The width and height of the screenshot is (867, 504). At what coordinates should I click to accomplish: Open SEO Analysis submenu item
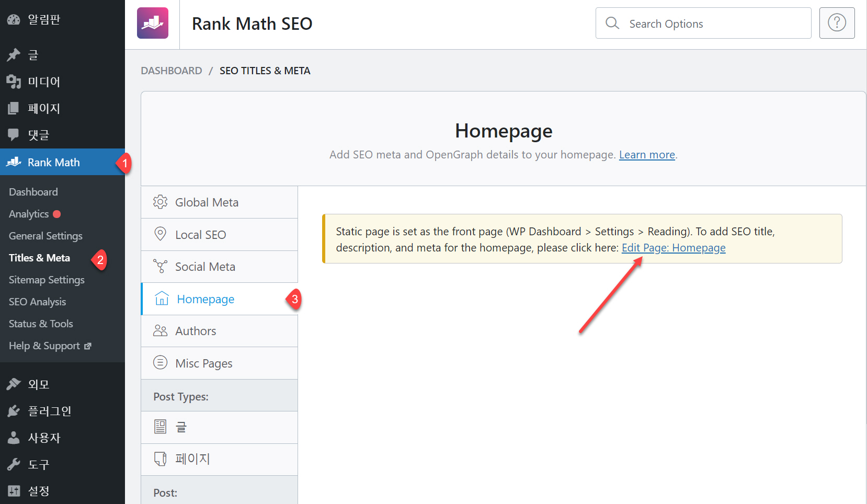coord(37,302)
